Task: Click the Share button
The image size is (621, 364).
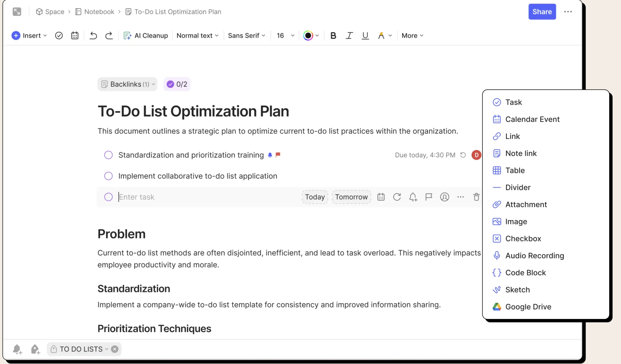Action: coord(542,12)
